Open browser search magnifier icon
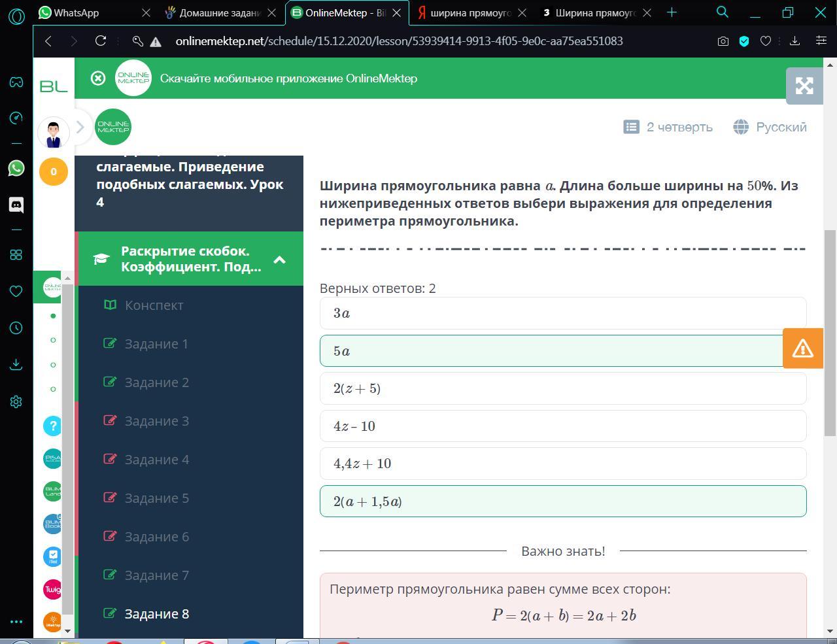The image size is (837, 644). pos(723,12)
